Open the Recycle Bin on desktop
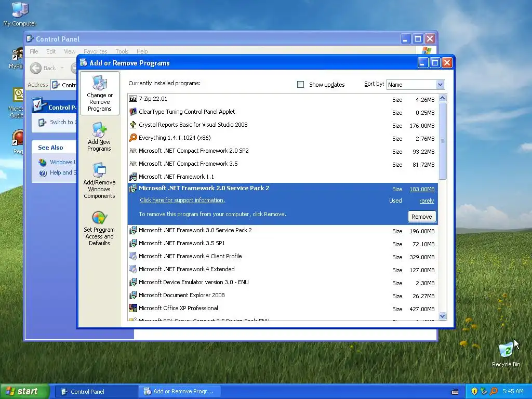The width and height of the screenshot is (532, 399). (506, 354)
